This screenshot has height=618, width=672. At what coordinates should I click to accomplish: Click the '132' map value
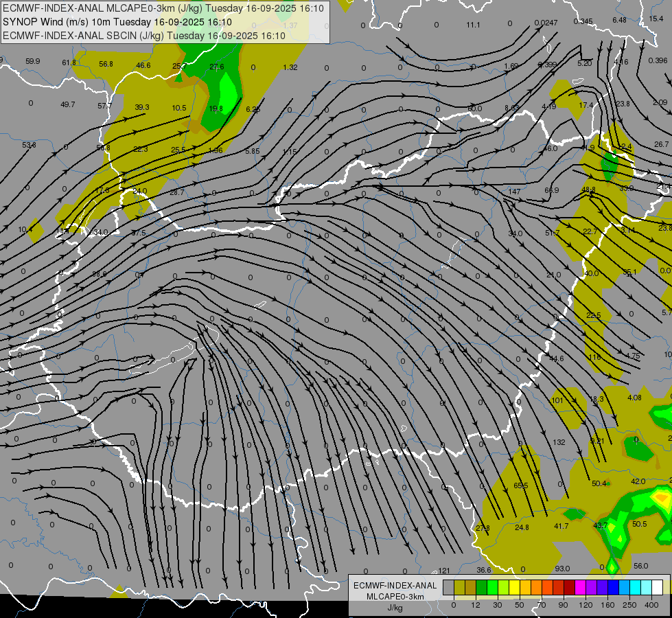click(x=559, y=442)
